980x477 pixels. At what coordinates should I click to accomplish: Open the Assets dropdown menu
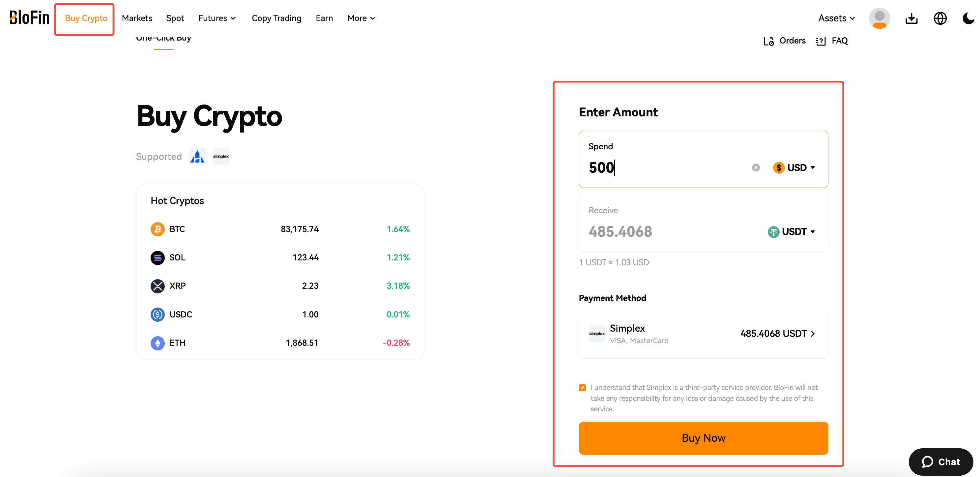[837, 18]
